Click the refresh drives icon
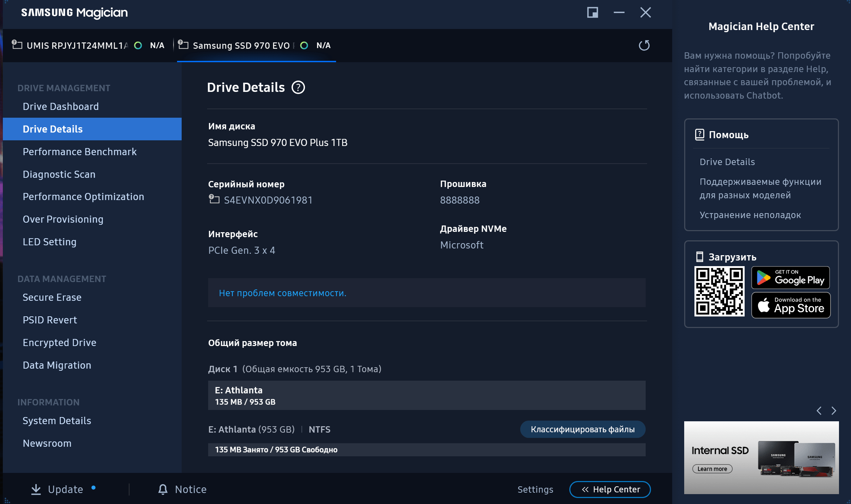Viewport: 851px width, 504px height. pos(644,45)
